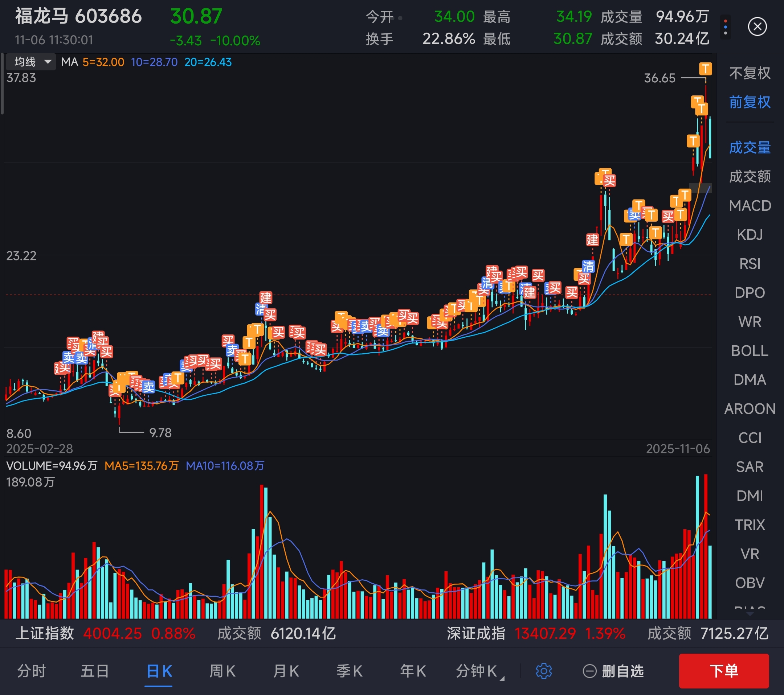Screen dimensions: 784x695
Task: Switch to the 周K tab
Action: 222,671
